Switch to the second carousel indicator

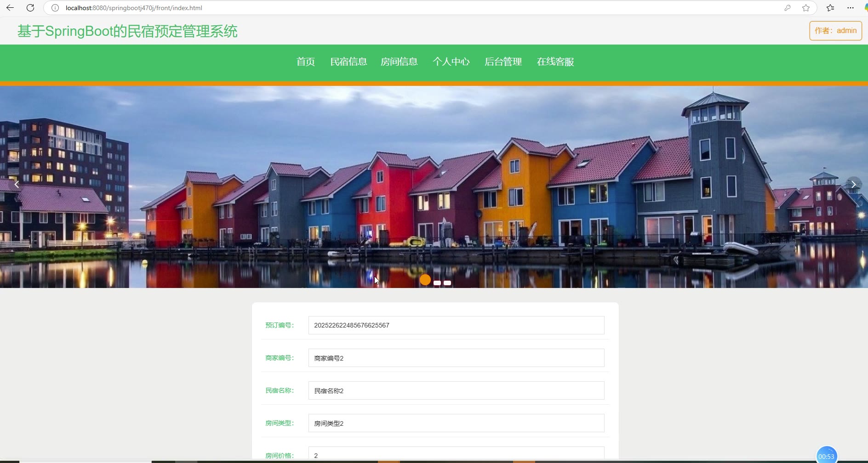pos(437,283)
